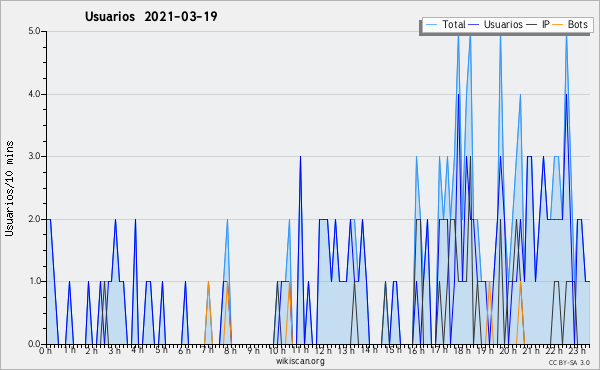600x370 pixels.
Task: Click the Bots legend entry
Action: (571, 24)
